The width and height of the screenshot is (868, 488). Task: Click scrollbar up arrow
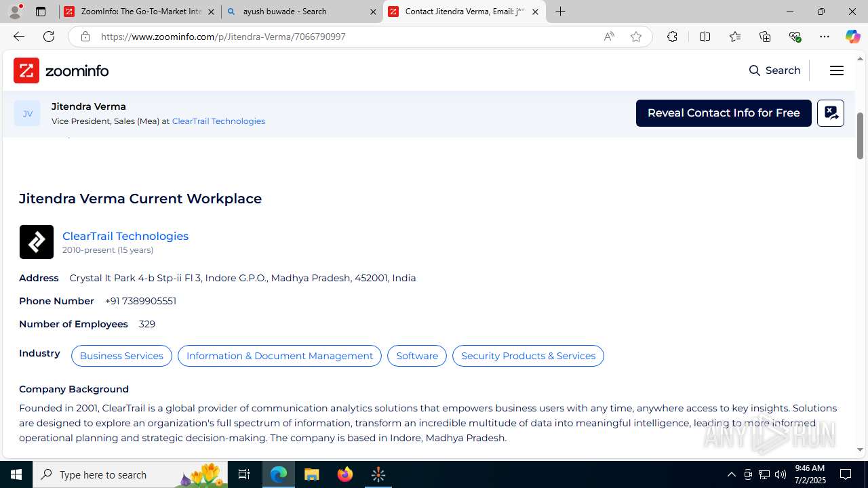pos(860,58)
